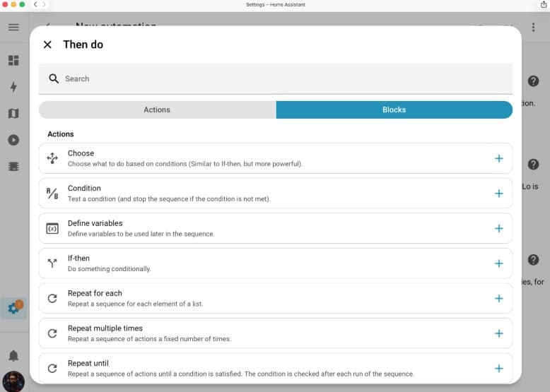Select the Blocks tab
The width and height of the screenshot is (550, 392).
point(394,109)
